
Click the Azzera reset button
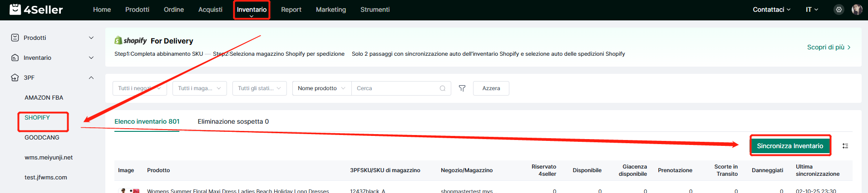tap(491, 88)
